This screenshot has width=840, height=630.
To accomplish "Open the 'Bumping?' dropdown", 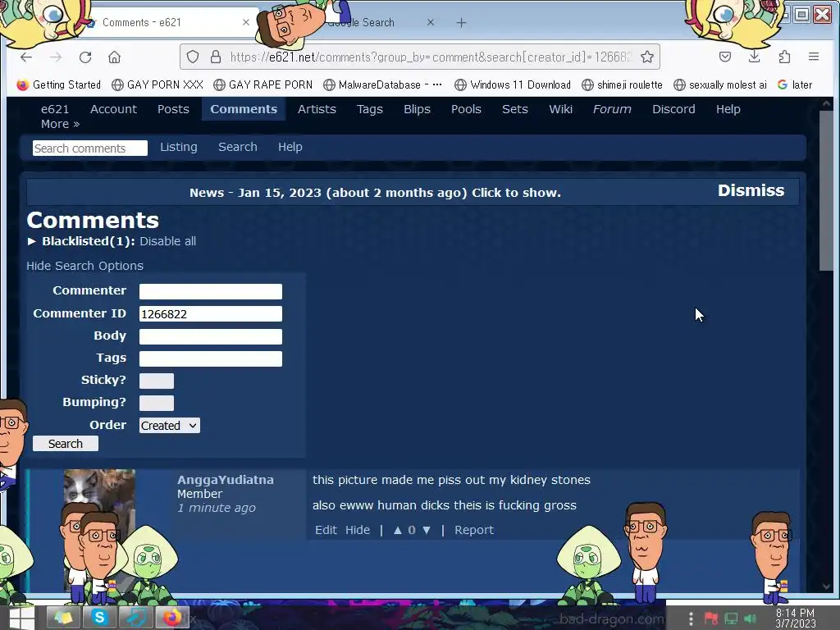I will click(x=157, y=403).
